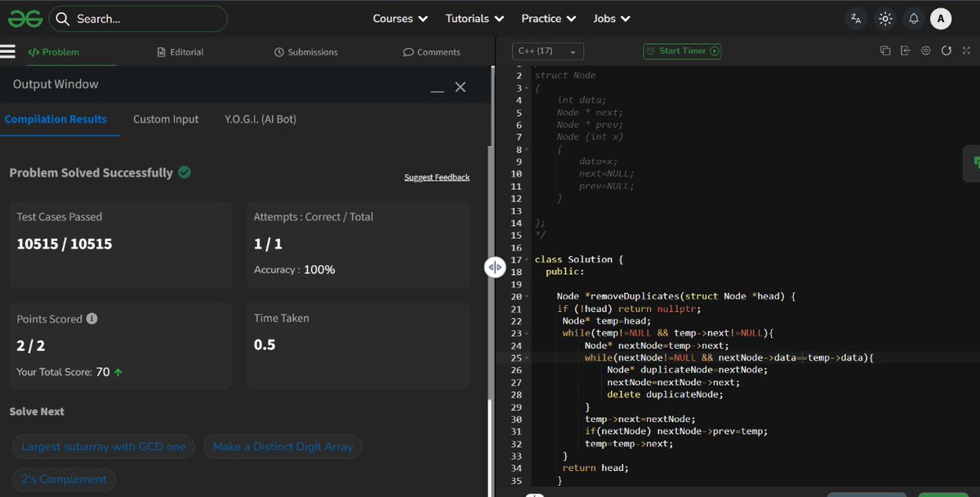Image resolution: width=980 pixels, height=497 pixels.
Task: Click the Solve Next heading
Action: 37,411
